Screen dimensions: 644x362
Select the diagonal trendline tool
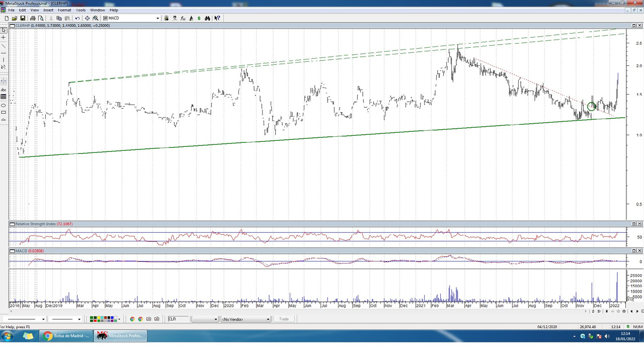4,46
